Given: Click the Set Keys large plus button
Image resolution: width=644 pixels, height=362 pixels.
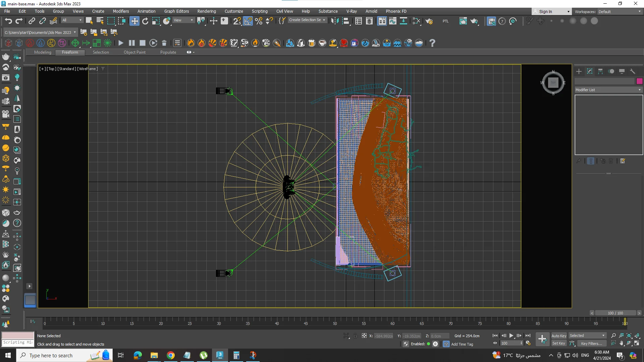Looking at the screenshot, I should [x=542, y=339].
